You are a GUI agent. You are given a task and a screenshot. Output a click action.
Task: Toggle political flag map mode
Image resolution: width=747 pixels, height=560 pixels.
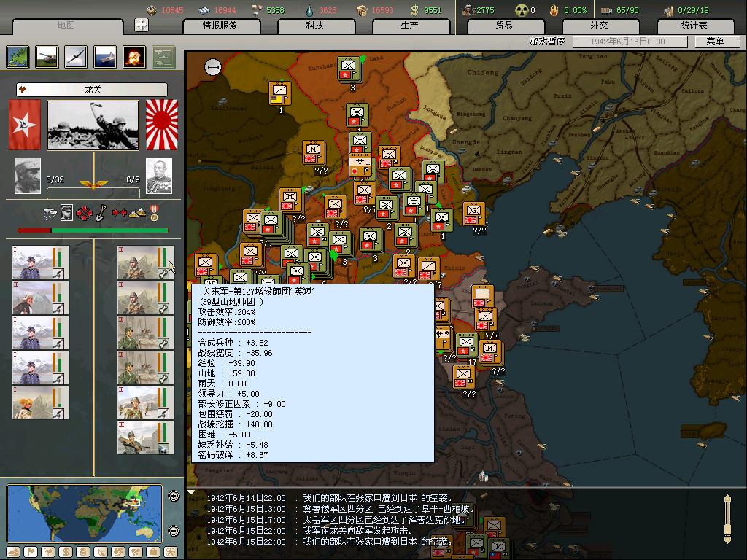click(31, 551)
